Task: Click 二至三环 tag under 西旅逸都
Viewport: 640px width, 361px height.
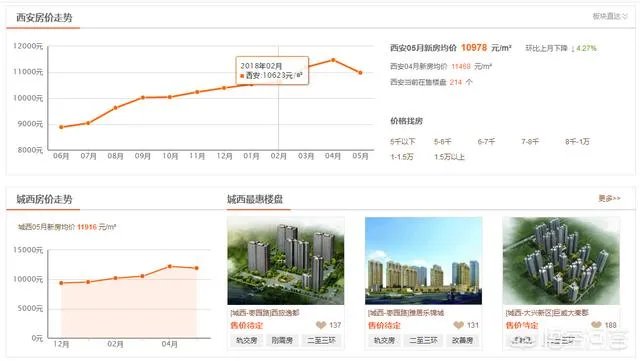Action: [321, 340]
